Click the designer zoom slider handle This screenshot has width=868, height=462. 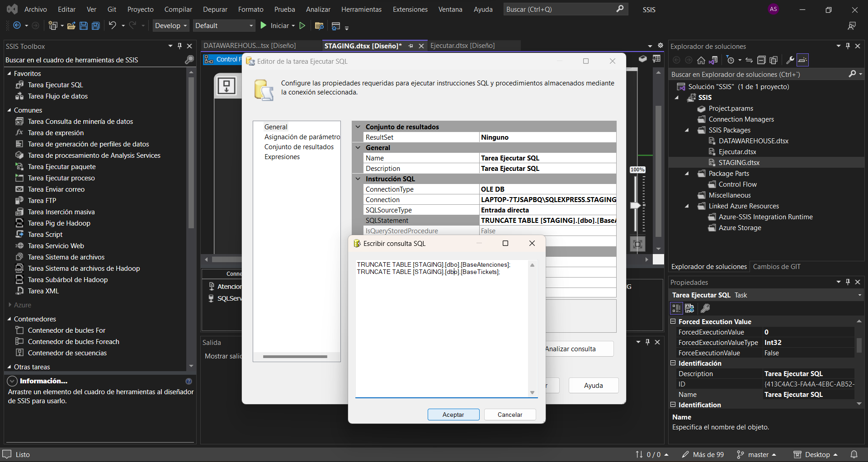pyautogui.click(x=636, y=205)
